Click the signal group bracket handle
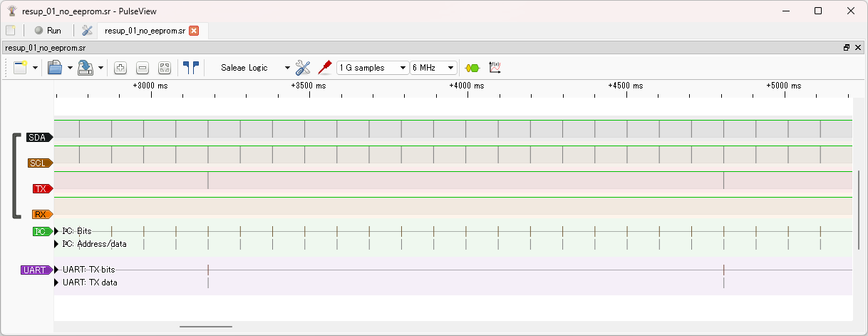Viewport: 868px width, 336px height. pyautogui.click(x=15, y=175)
